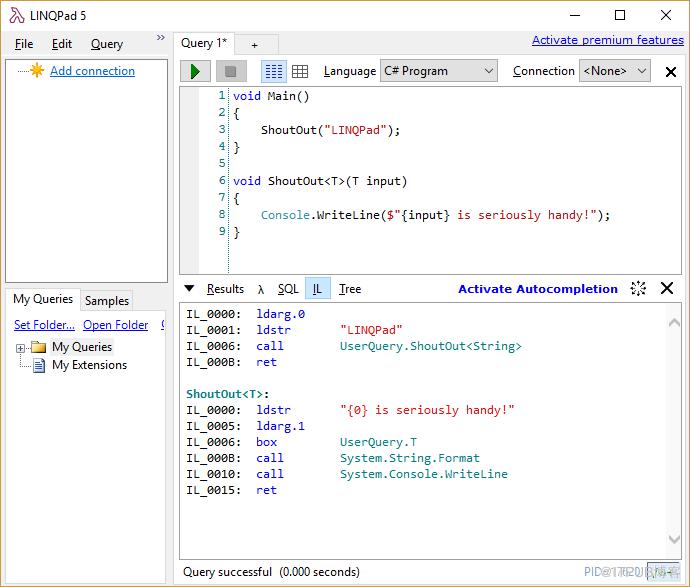The width and height of the screenshot is (690, 587).
Task: Close the LINQPad window
Action: coord(666,15)
